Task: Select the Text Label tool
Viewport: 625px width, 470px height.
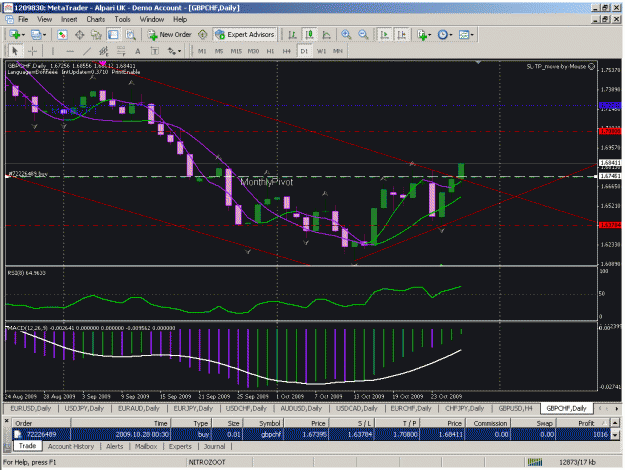Action: pos(155,51)
